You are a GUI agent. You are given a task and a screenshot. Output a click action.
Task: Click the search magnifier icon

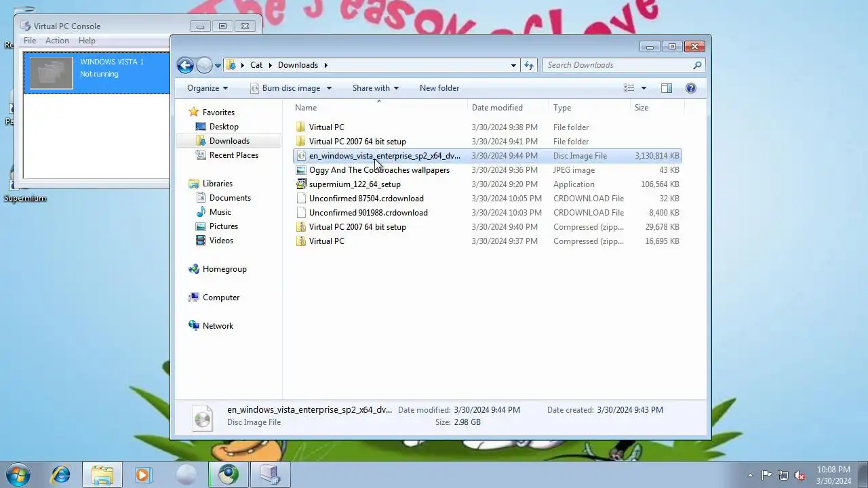pyautogui.click(x=697, y=65)
